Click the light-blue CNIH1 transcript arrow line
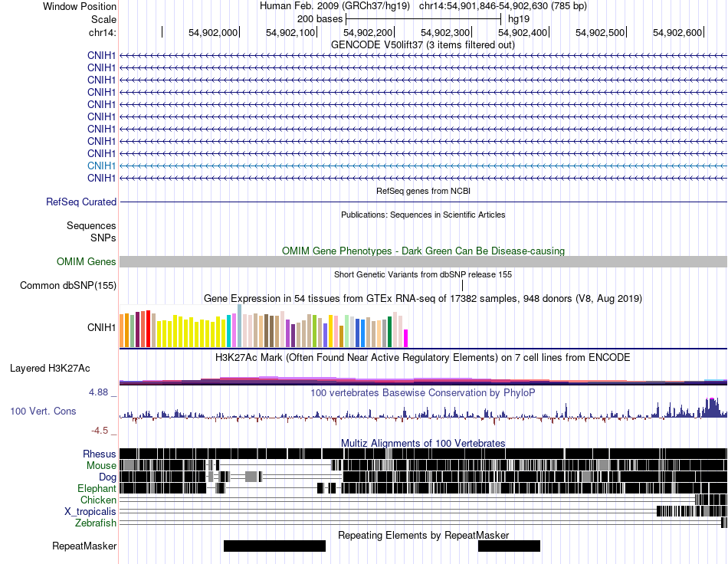This screenshot has width=728, height=564. pos(423,166)
